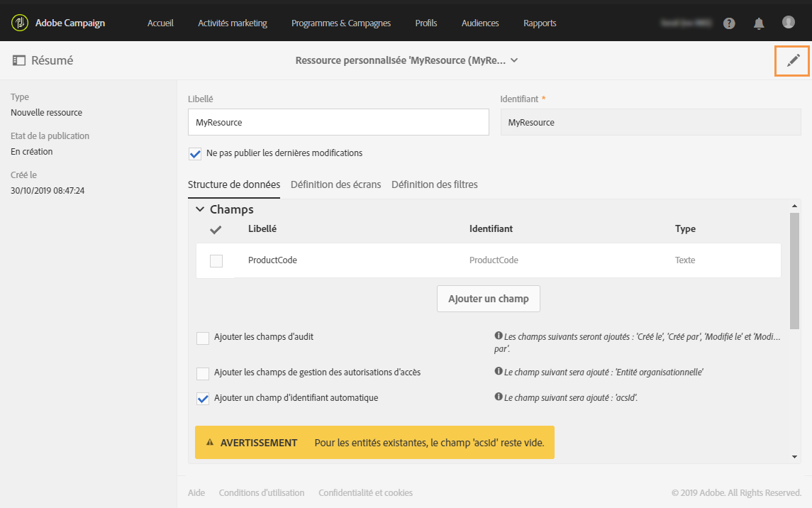This screenshot has height=508, width=812.
Task: Switch to 'Définition des écrans' tab
Action: click(335, 184)
